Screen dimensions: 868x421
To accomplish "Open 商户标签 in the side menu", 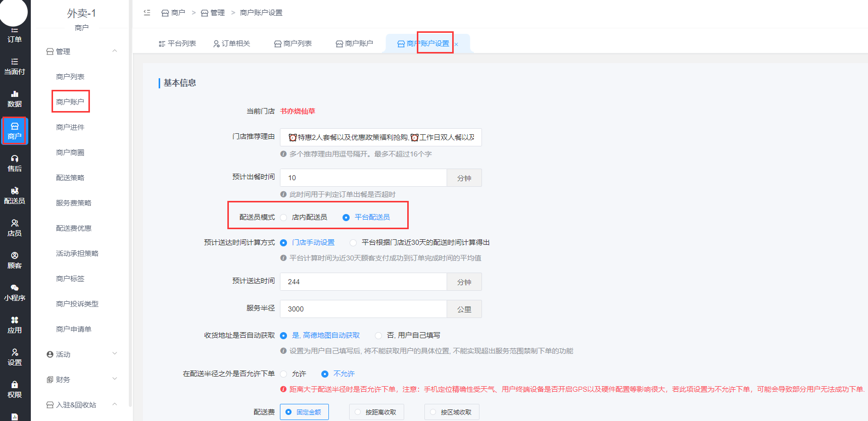I will (x=70, y=279).
